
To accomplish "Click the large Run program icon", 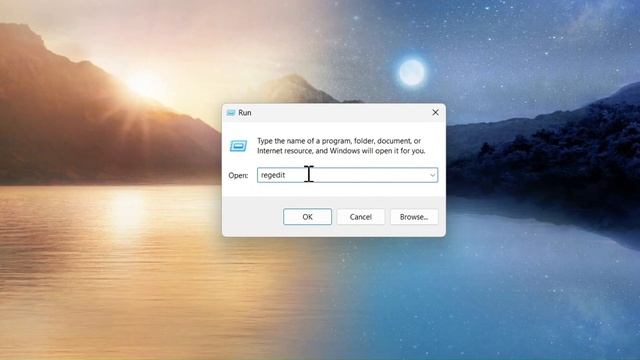I will (x=238, y=146).
